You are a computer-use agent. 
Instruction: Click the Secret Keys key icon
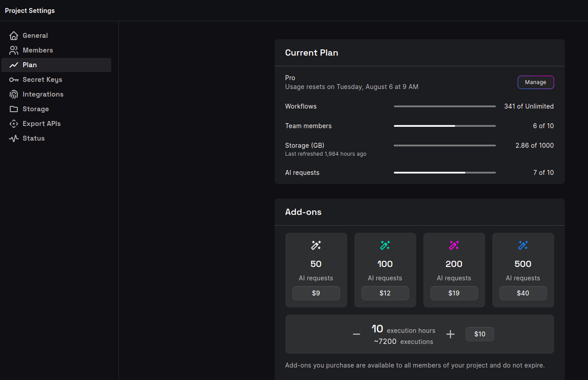[14, 80]
